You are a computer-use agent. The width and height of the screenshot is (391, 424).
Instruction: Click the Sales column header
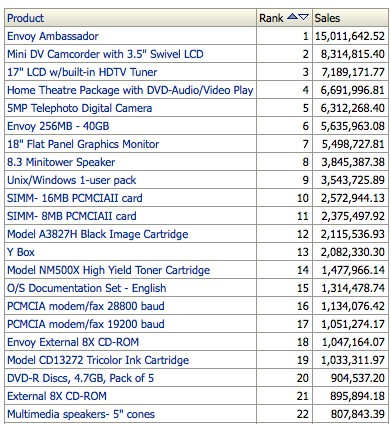(327, 18)
